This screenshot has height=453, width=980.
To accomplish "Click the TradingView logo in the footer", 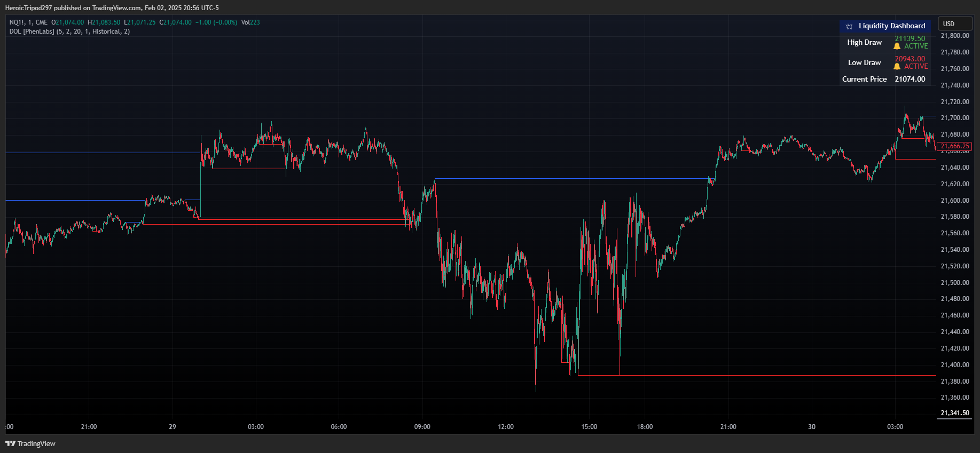I will [30, 443].
